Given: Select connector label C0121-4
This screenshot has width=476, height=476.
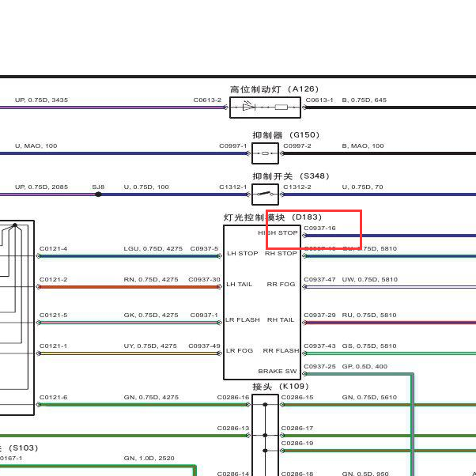Looking at the screenshot, I should pyautogui.click(x=54, y=248).
